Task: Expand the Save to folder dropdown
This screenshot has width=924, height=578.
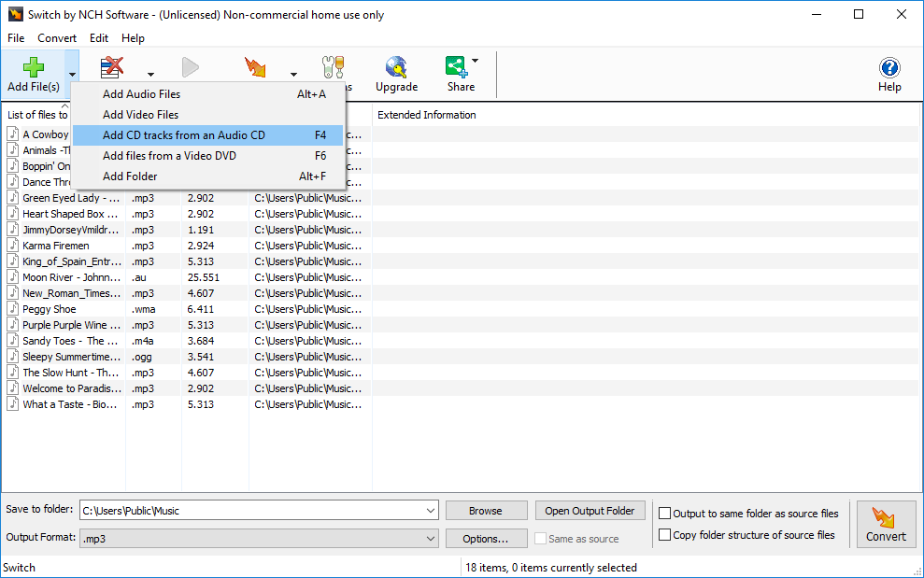Action: (x=431, y=510)
